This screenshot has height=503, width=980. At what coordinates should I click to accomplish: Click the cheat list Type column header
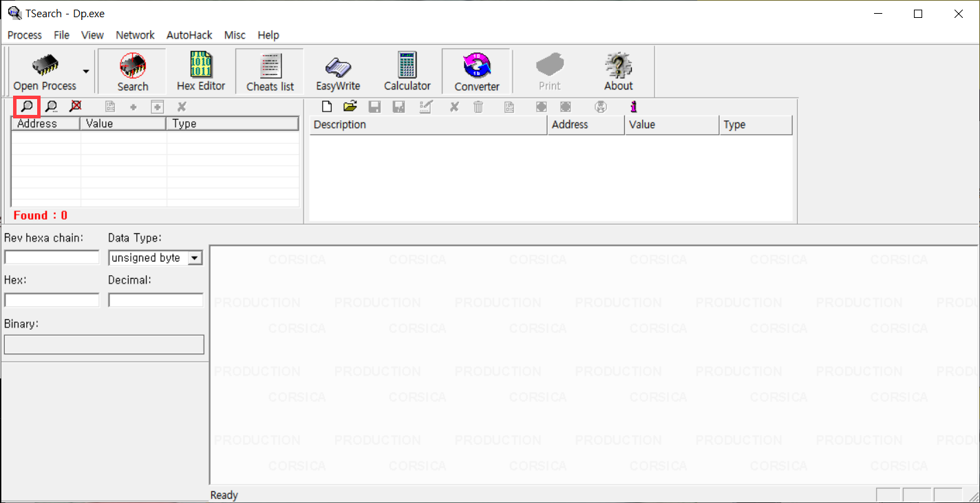[x=756, y=125]
